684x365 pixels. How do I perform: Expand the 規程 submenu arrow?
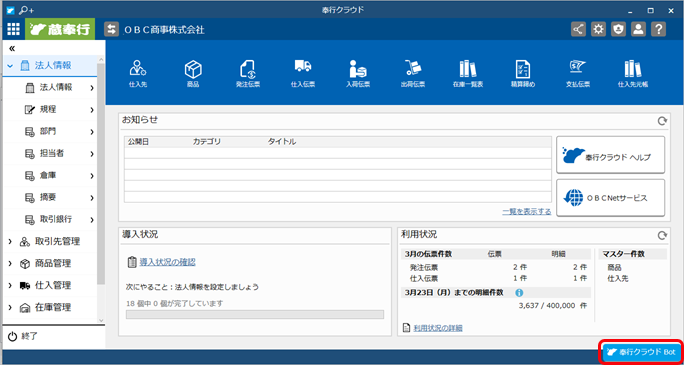click(x=92, y=110)
